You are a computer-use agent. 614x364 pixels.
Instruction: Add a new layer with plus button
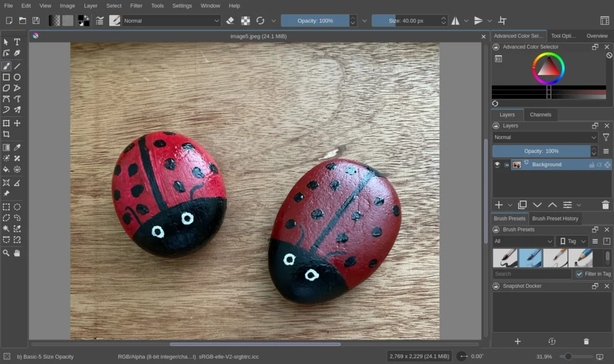pyautogui.click(x=499, y=205)
